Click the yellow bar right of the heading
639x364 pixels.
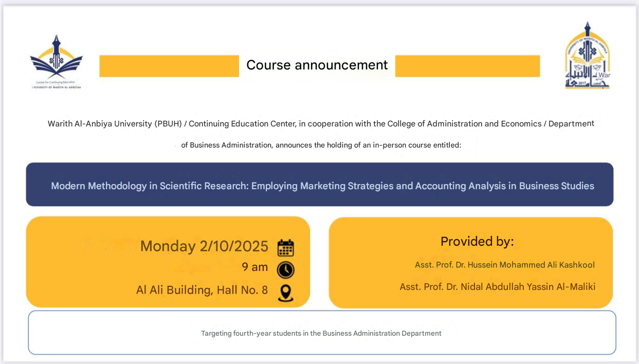pos(467,66)
